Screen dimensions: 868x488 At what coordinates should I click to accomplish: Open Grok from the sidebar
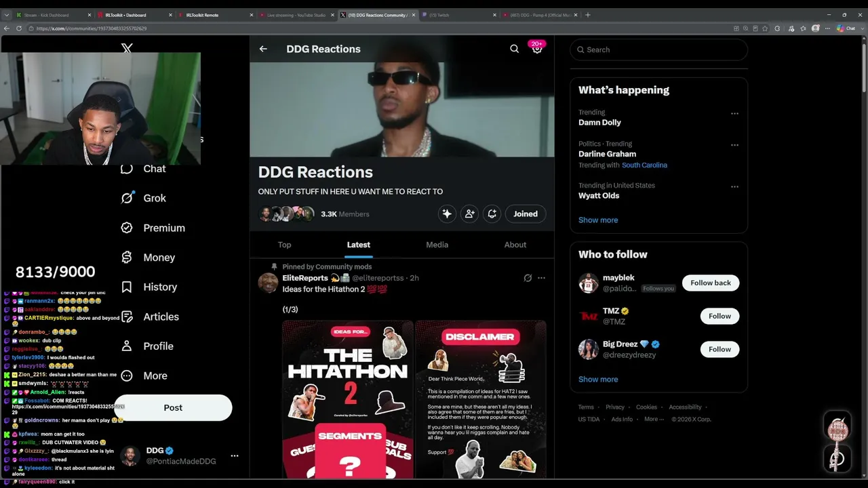click(x=143, y=198)
